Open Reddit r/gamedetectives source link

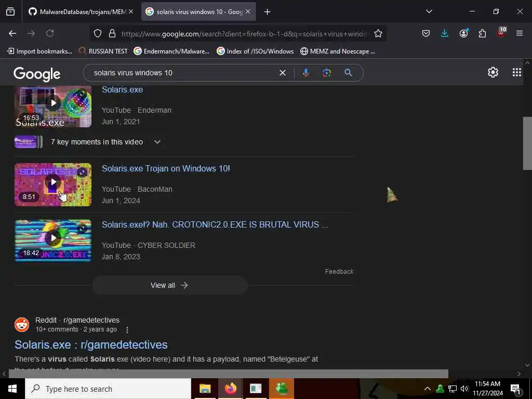[77, 320]
